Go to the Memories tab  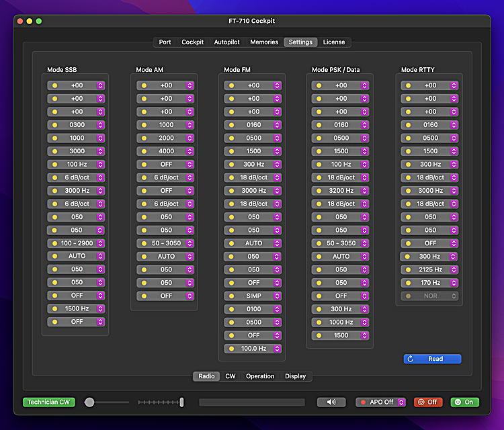(264, 42)
